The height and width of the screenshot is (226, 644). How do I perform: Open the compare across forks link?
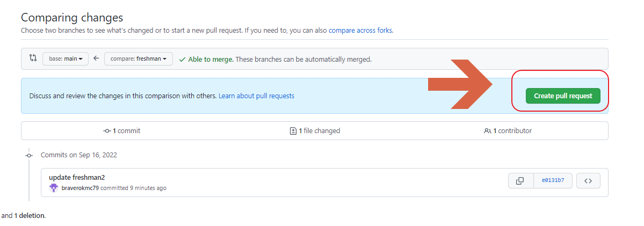click(x=360, y=31)
